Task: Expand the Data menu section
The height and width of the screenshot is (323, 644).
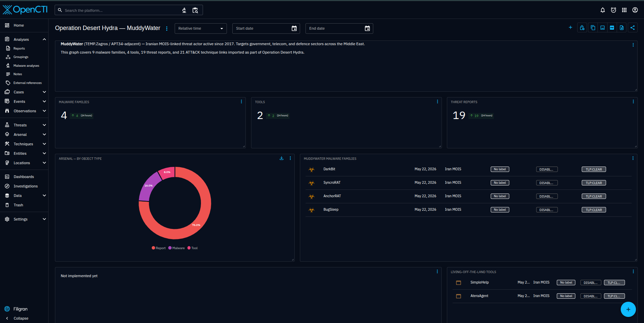Action: tap(44, 196)
